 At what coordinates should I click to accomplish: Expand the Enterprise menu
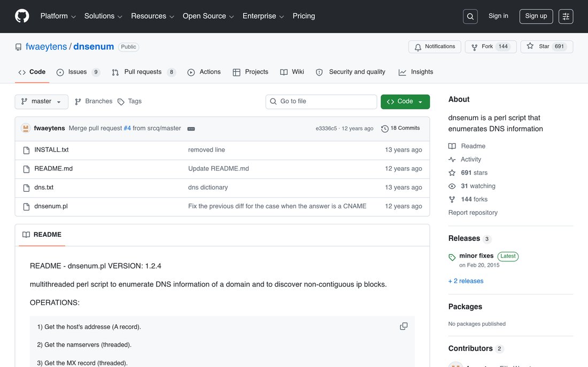(263, 16)
